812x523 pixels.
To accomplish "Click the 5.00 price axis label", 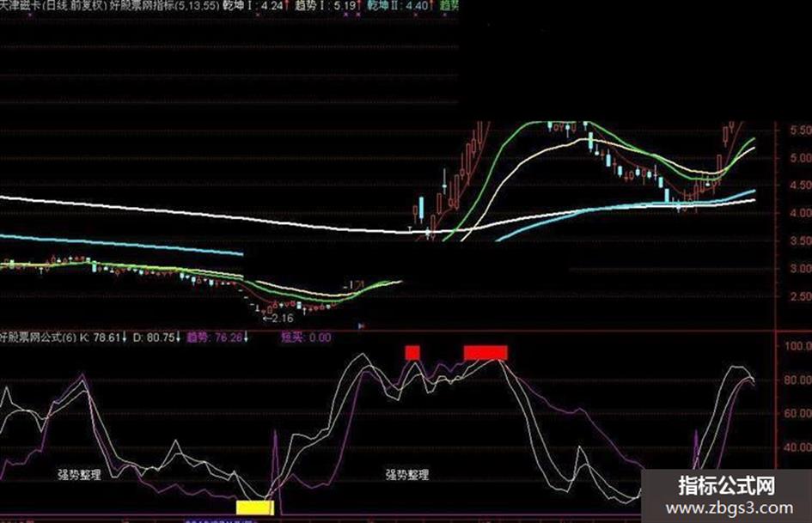I will pyautogui.click(x=801, y=157).
